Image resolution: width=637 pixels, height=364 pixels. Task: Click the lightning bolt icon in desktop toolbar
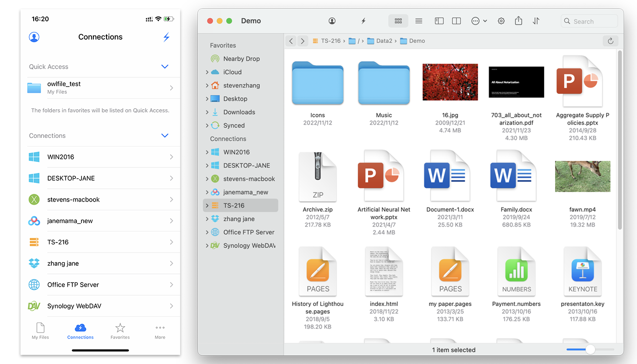coord(363,21)
